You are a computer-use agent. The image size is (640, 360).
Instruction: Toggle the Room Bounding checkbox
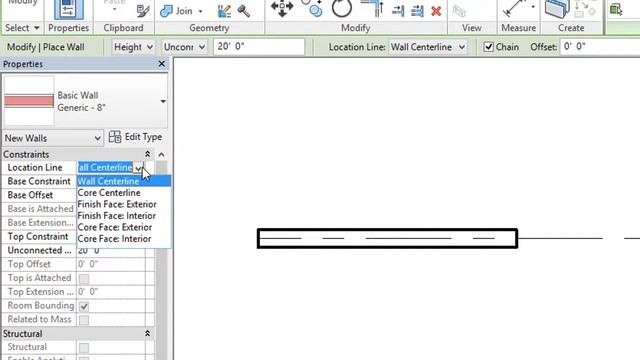tap(84, 306)
